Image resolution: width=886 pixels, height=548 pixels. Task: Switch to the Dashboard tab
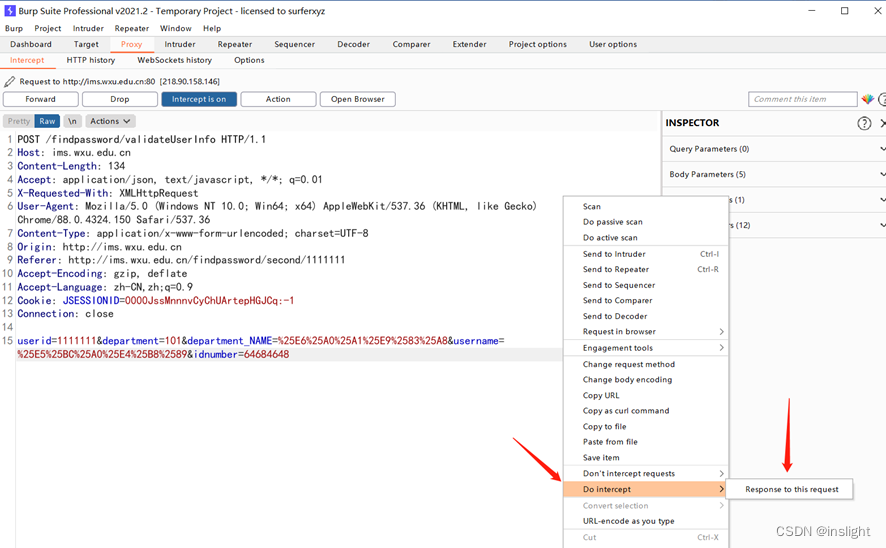click(31, 44)
